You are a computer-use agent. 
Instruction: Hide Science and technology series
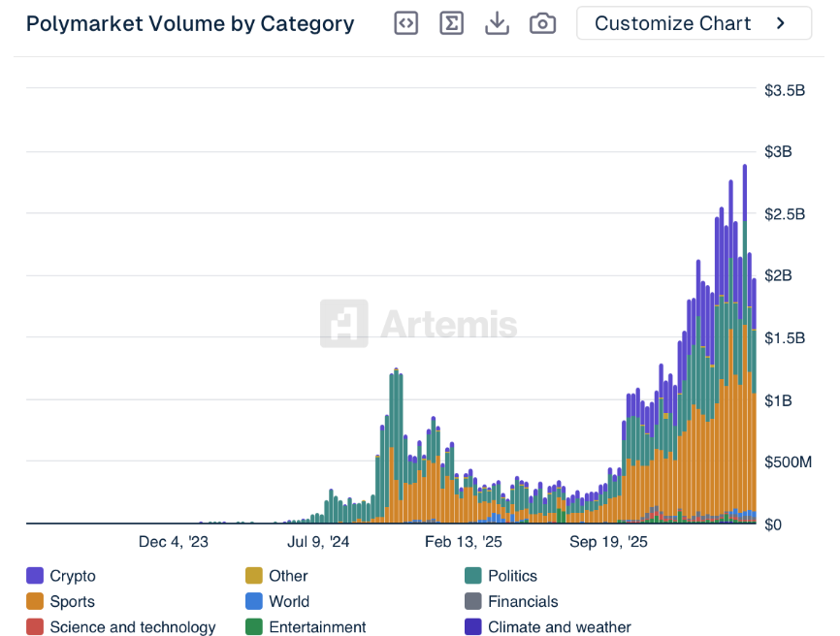point(132,627)
